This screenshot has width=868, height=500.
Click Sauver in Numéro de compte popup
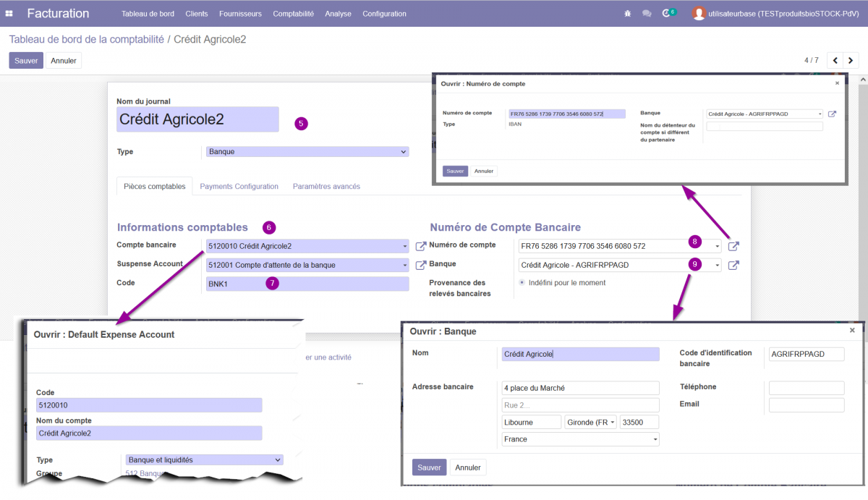(x=455, y=171)
